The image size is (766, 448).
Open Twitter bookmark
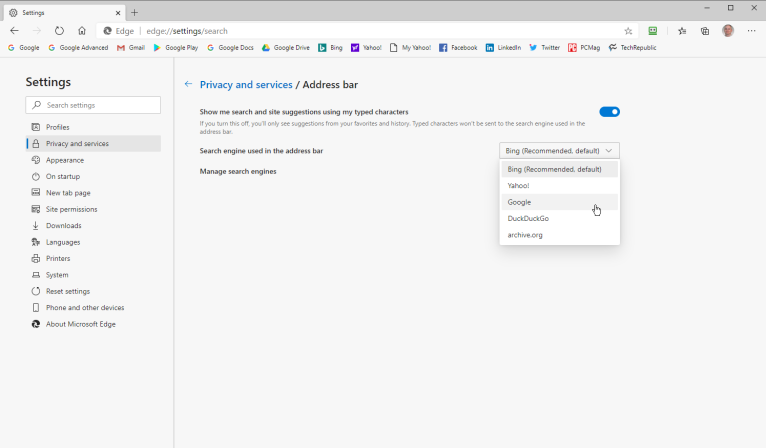pos(545,47)
